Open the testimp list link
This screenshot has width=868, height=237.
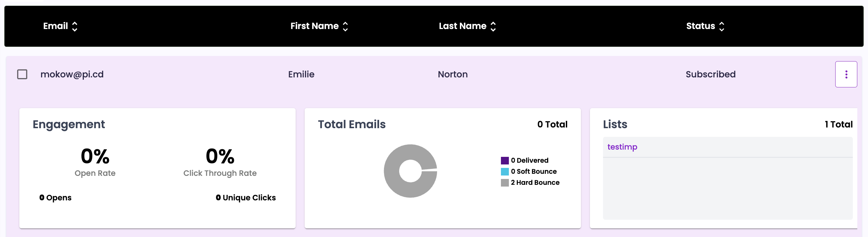pos(622,147)
